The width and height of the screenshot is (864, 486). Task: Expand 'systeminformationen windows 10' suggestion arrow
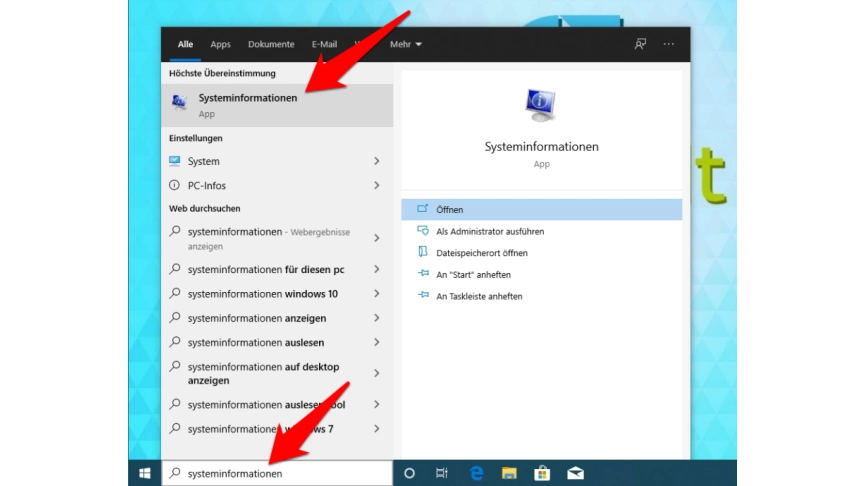[377, 294]
